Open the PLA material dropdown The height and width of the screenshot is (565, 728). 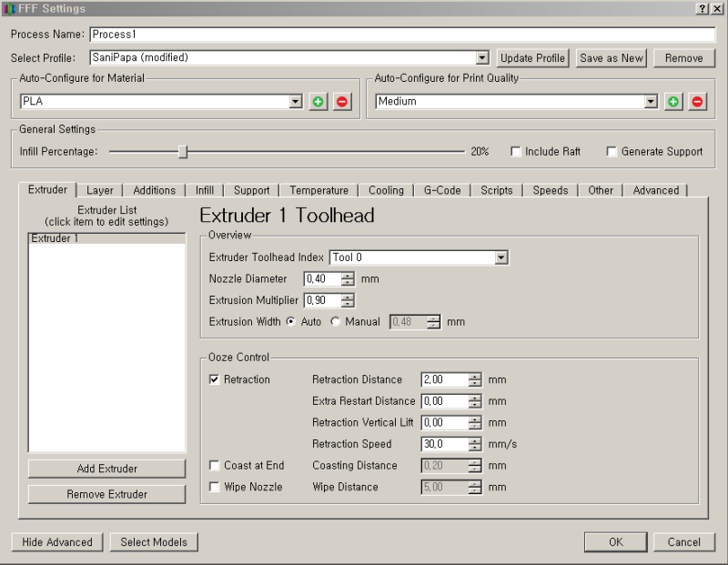click(x=296, y=101)
